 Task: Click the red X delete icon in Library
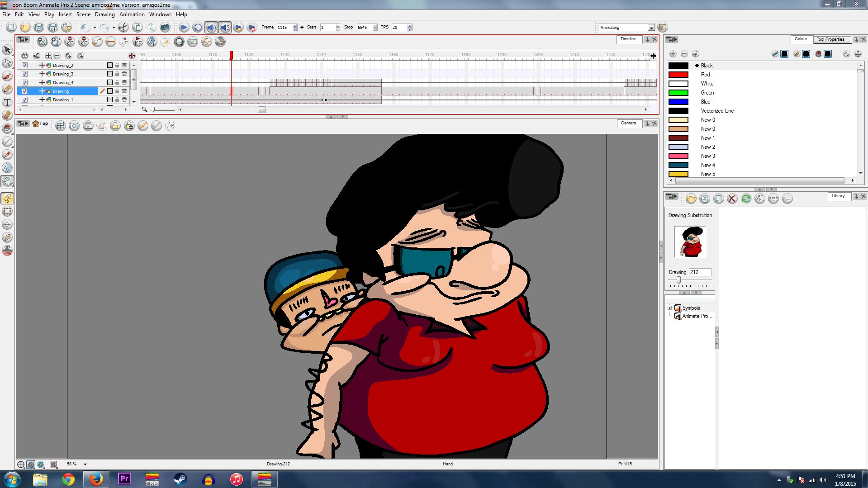[732, 199]
